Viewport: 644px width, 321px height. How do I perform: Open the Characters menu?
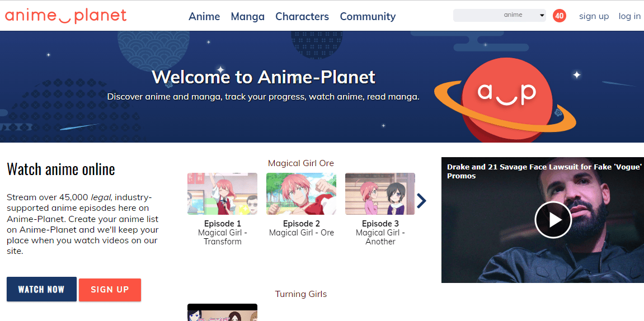coord(302,16)
